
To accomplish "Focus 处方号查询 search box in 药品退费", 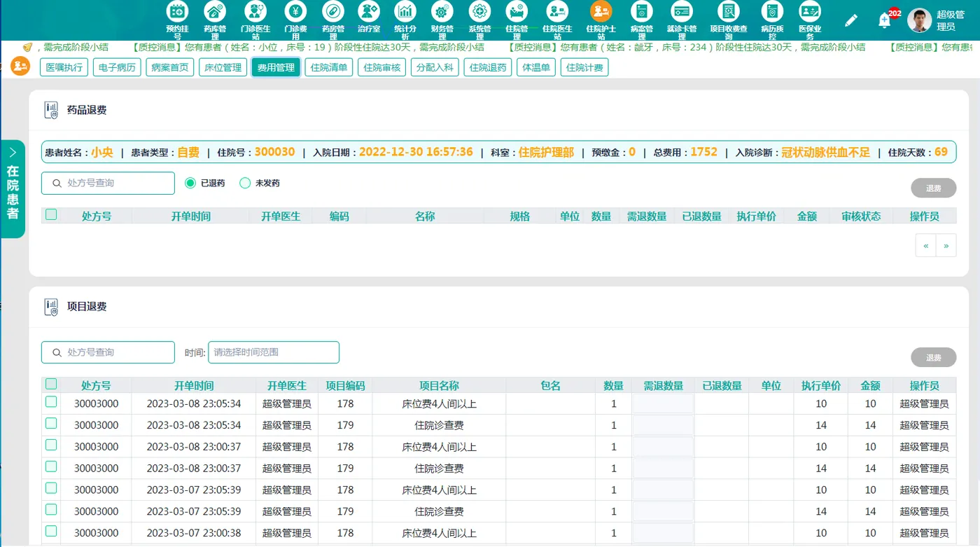I will coord(108,183).
